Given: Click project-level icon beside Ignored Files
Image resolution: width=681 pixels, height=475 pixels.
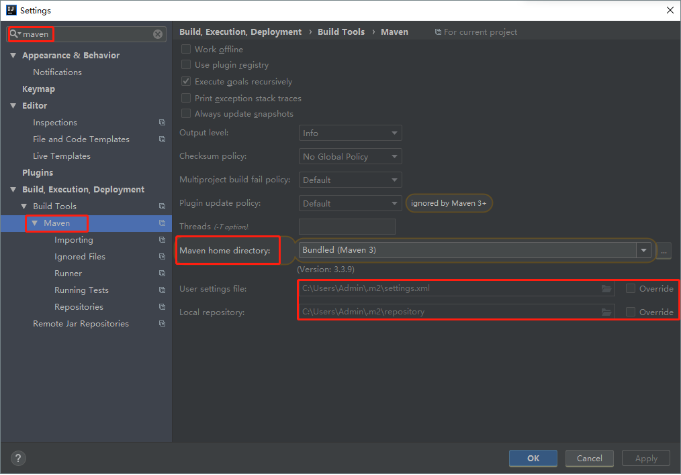Looking at the screenshot, I should [x=162, y=257].
